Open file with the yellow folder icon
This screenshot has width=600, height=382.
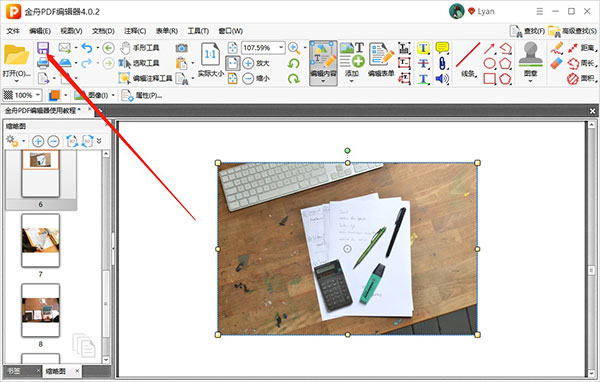[16, 55]
